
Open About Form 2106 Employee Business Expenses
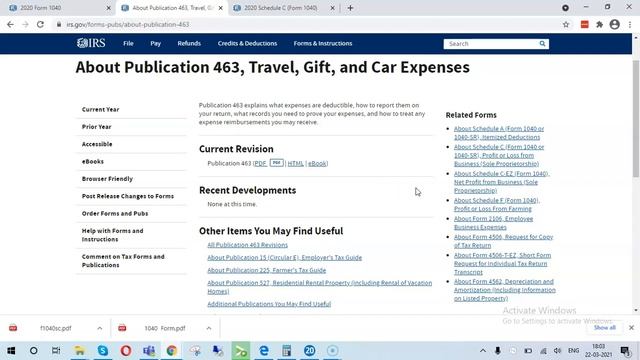click(493, 223)
